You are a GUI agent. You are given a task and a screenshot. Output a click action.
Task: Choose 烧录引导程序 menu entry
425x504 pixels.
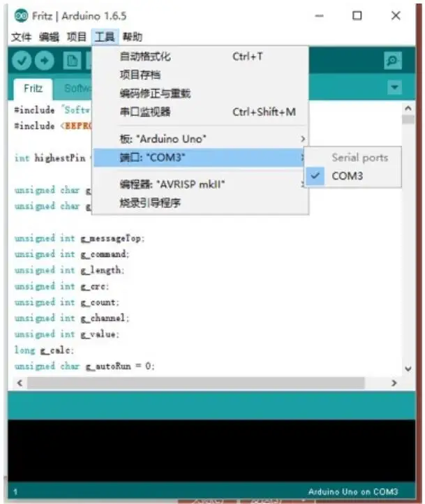click(x=200, y=203)
